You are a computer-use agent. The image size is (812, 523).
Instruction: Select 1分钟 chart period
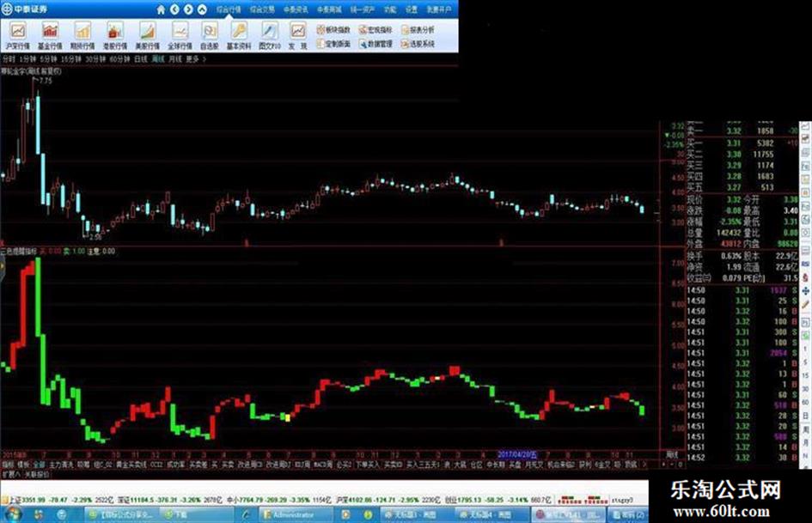tap(28, 59)
